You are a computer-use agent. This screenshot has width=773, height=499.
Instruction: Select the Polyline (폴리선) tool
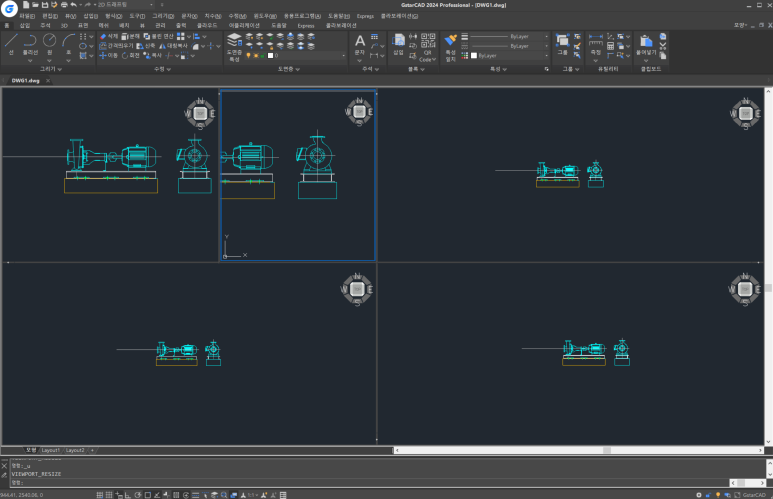(x=30, y=43)
